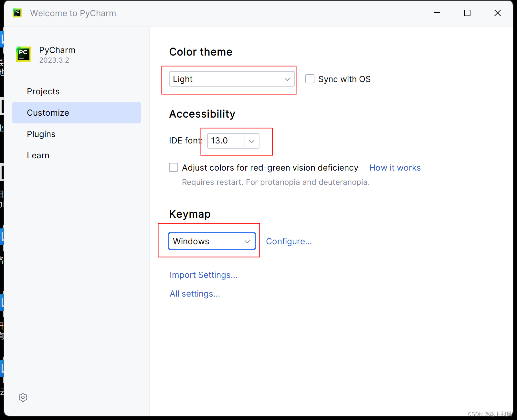The image size is (517, 420).
Task: Open the Keymap Windows dropdown
Action: pyautogui.click(x=212, y=241)
